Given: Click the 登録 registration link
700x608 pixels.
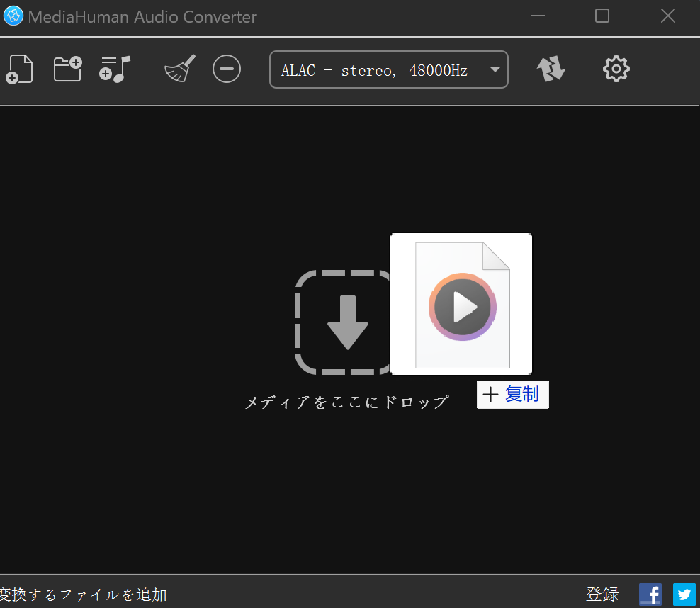Looking at the screenshot, I should [602, 594].
